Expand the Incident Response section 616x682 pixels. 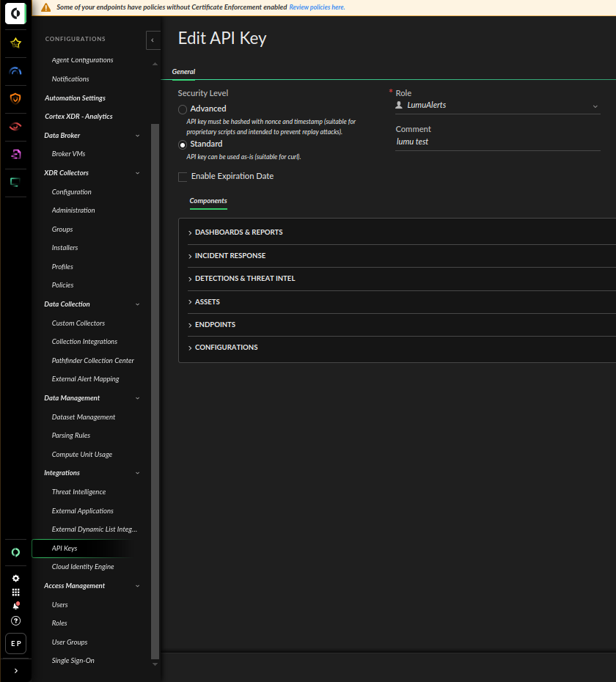(x=230, y=256)
